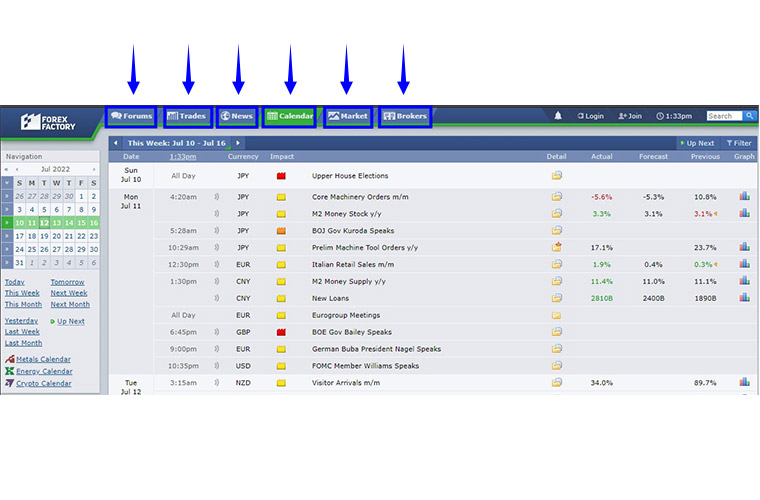Viewport: 760px width, 500px height.
Task: Open detail folder for M2 Money Stock
Action: pos(556,214)
